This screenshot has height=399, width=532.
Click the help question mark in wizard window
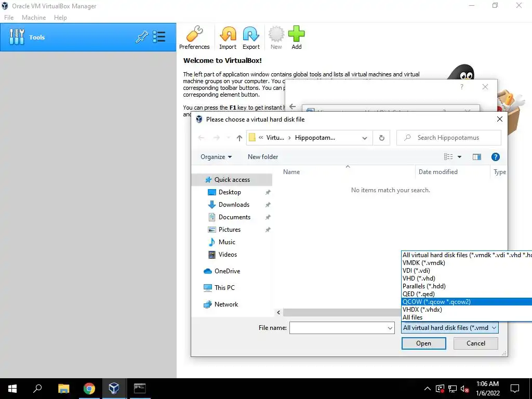click(x=461, y=87)
